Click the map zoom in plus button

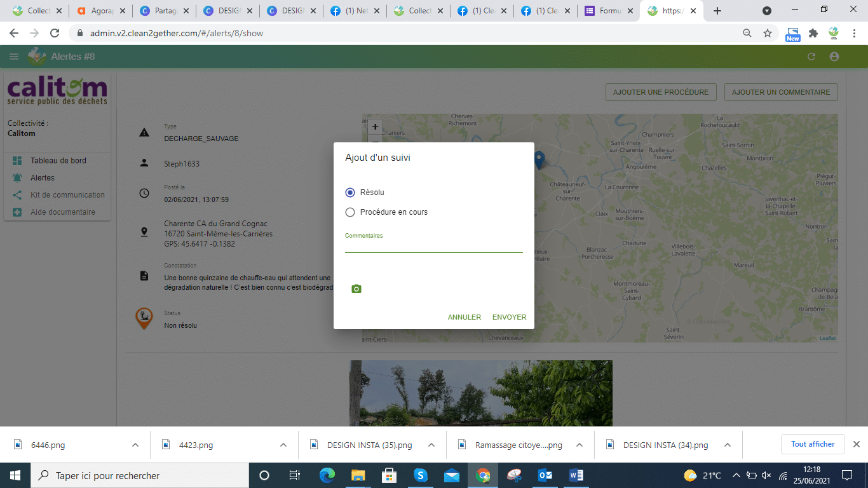[x=375, y=126]
